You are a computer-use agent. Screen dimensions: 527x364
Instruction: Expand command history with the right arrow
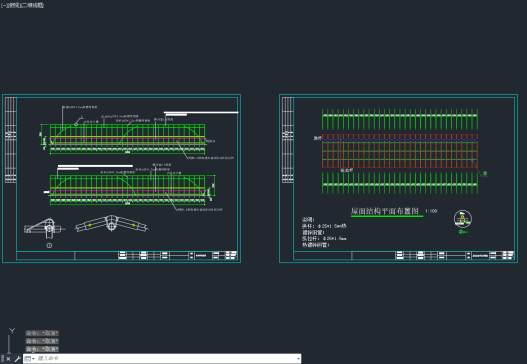click(298, 359)
